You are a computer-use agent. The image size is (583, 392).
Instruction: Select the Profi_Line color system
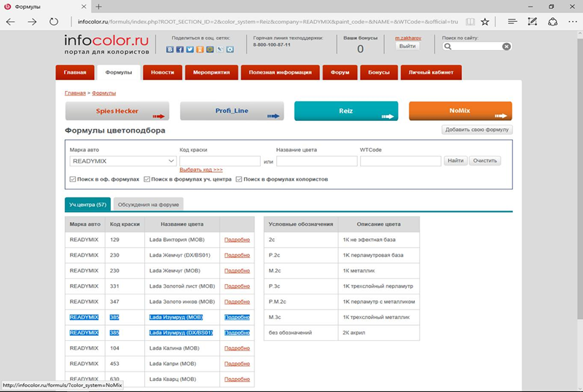point(232,111)
